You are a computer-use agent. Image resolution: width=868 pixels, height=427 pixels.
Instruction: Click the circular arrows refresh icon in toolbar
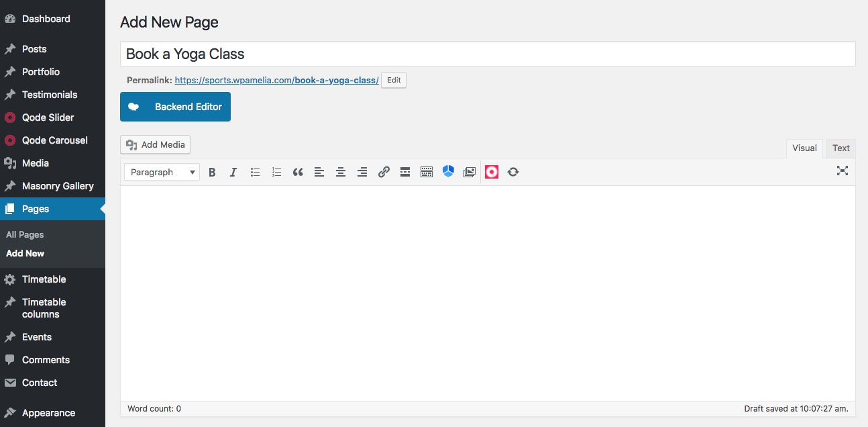(x=513, y=172)
